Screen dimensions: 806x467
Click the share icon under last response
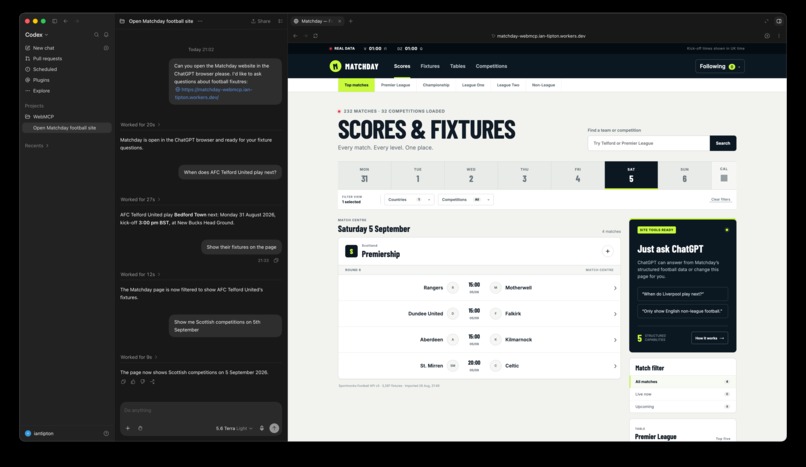point(152,382)
